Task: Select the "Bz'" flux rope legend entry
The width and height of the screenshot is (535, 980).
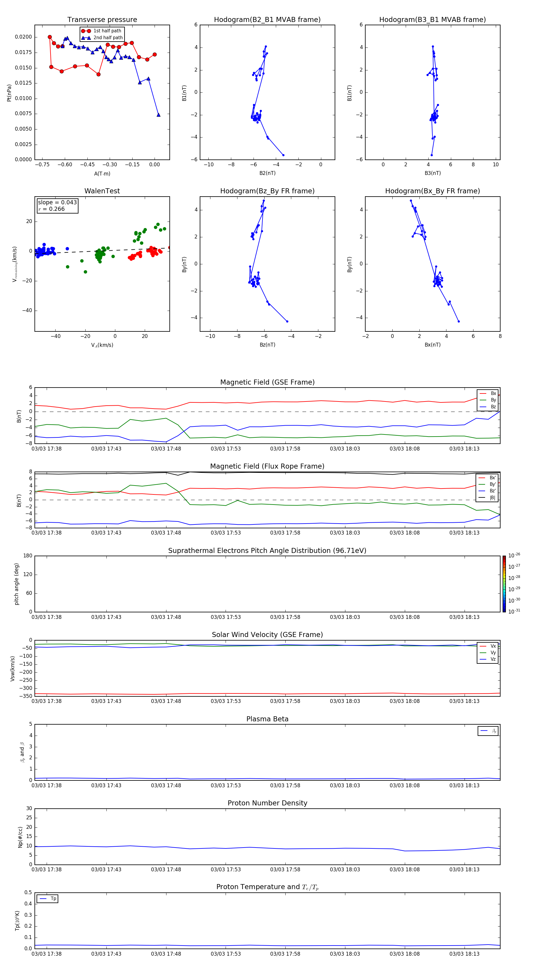Action: (x=487, y=491)
